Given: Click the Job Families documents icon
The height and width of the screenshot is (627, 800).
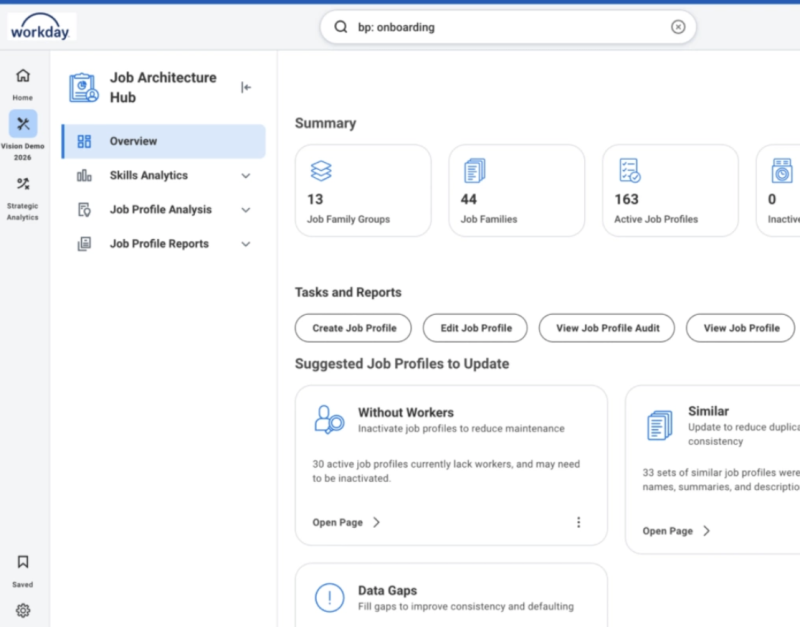Looking at the screenshot, I should point(474,170).
